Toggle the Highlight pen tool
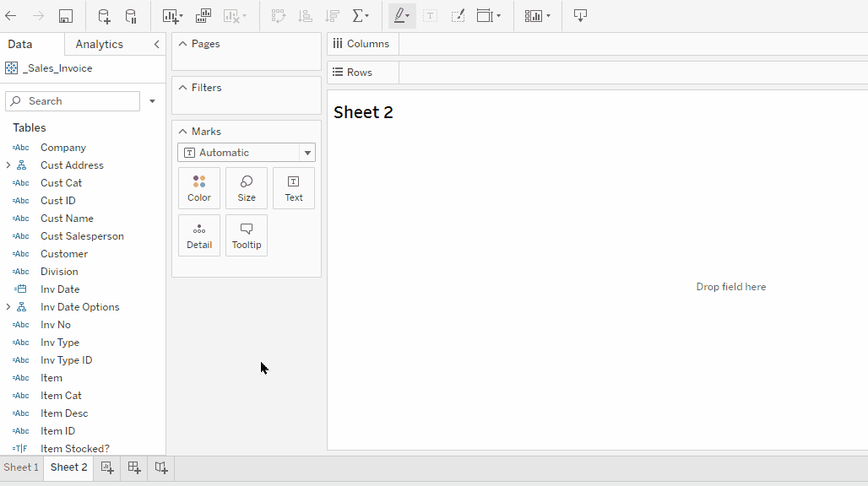868x486 pixels. (x=401, y=16)
